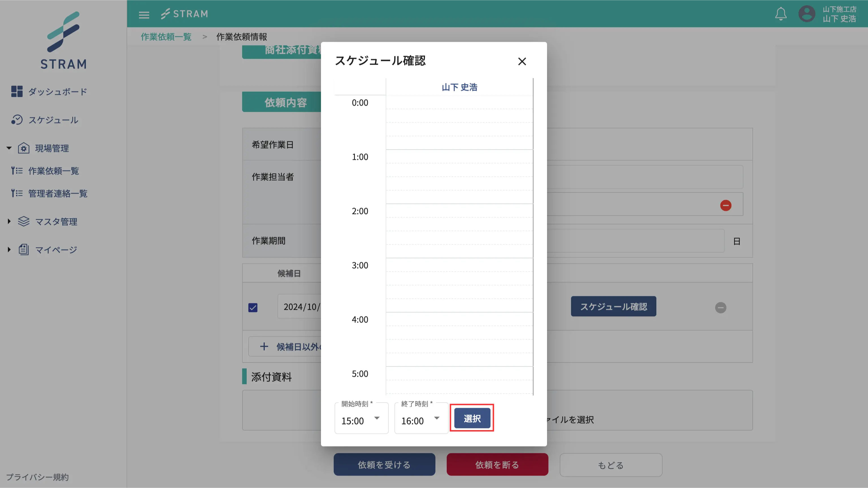Open the hamburger navigation menu

click(x=144, y=14)
